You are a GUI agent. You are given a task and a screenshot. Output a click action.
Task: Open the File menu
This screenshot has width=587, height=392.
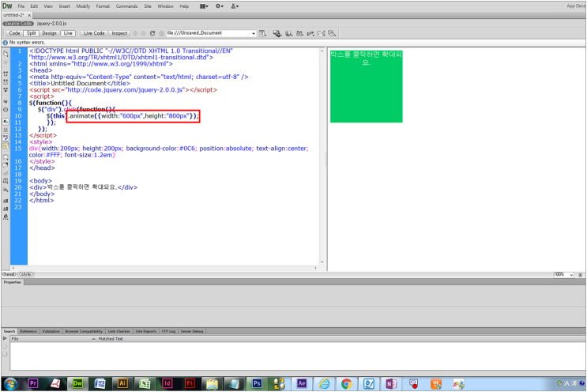click(21, 6)
